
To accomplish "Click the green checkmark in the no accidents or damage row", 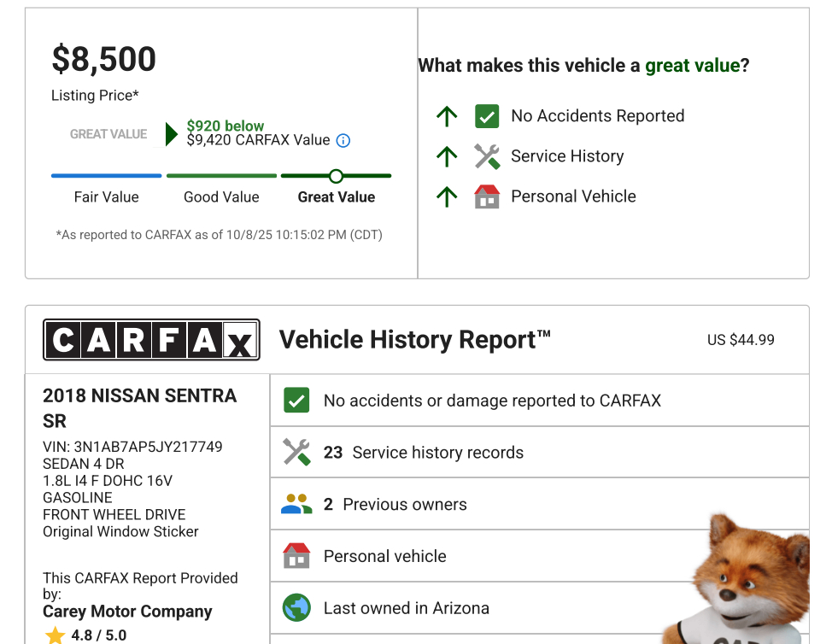I will pos(296,401).
